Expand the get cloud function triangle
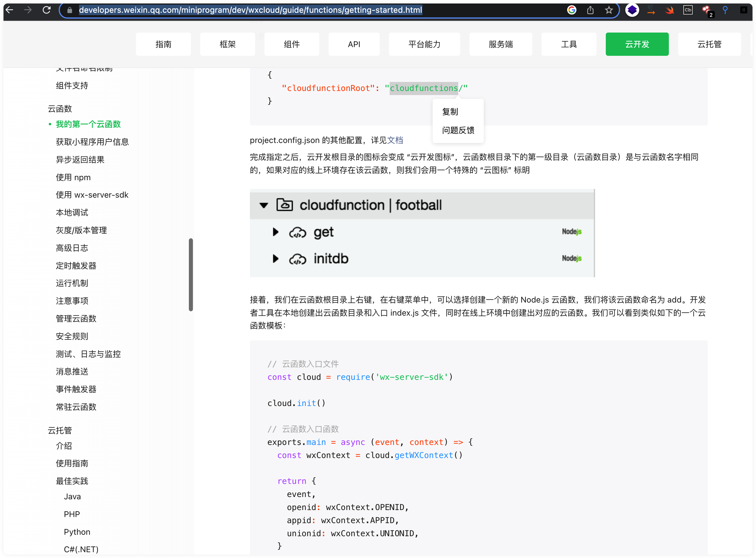The width and height of the screenshot is (756, 558). 275,232
